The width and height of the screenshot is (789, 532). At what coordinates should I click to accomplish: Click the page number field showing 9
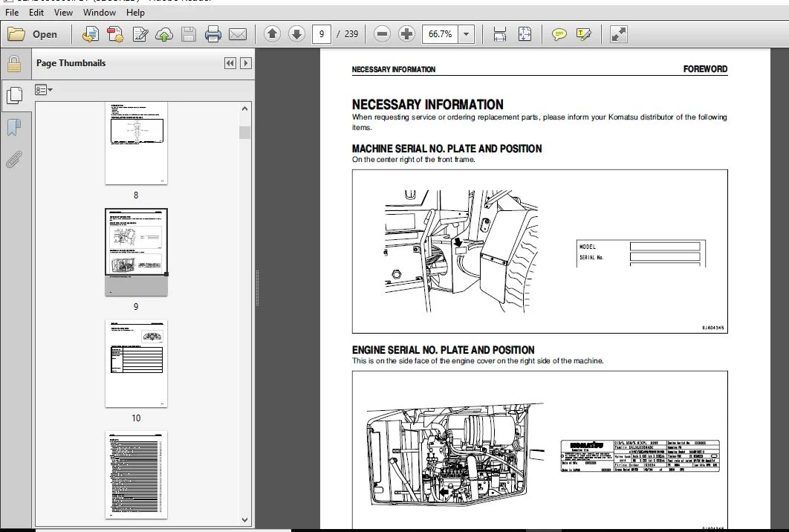click(322, 34)
